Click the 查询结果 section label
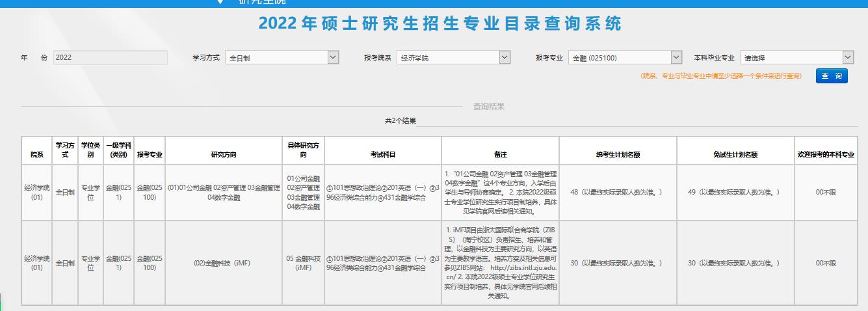Screen dimensions: 868x311 pos(488,107)
